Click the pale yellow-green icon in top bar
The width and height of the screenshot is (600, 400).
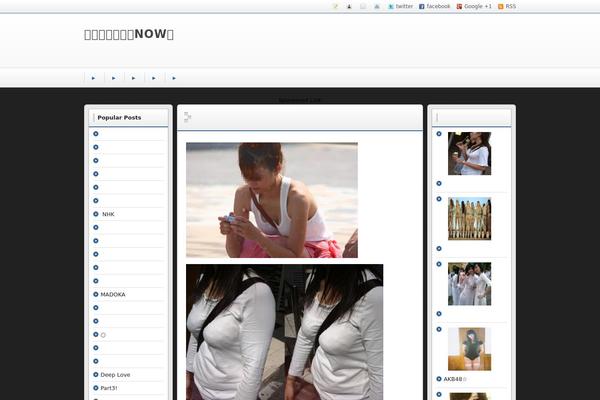click(335, 7)
